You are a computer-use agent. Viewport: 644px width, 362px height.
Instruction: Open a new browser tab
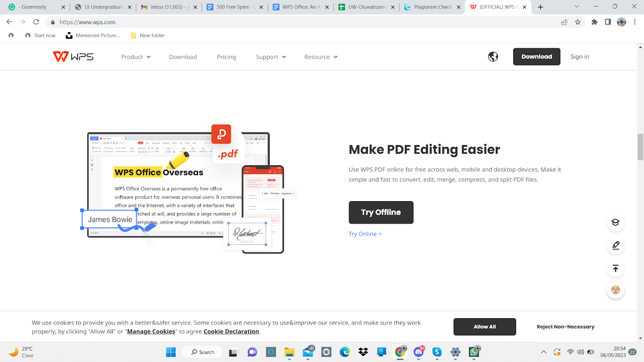541,7
